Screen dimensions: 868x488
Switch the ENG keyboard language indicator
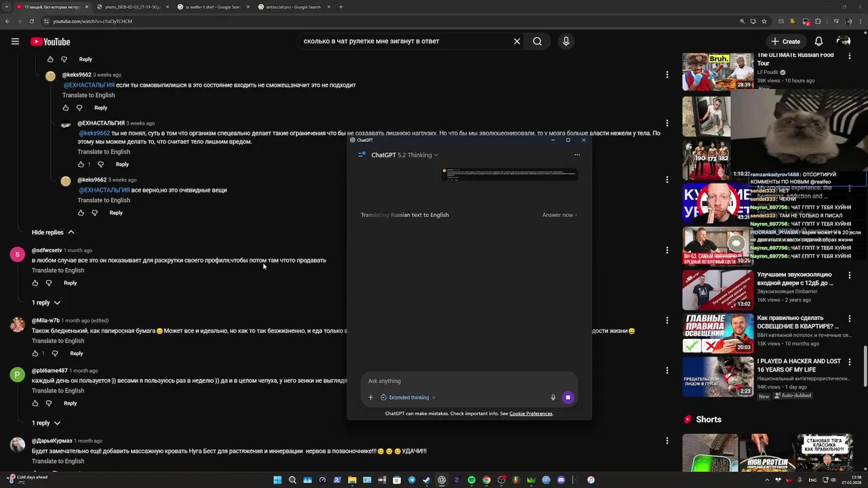coord(813,480)
